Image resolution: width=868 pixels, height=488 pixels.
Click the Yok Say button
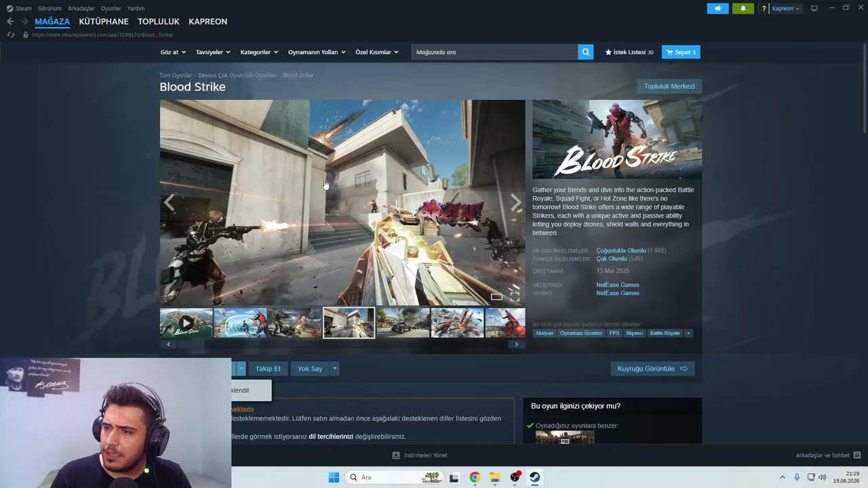click(310, 369)
